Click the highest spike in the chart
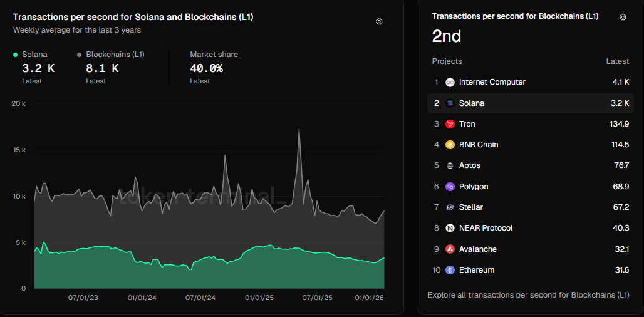This screenshot has height=317, width=644. click(299, 130)
